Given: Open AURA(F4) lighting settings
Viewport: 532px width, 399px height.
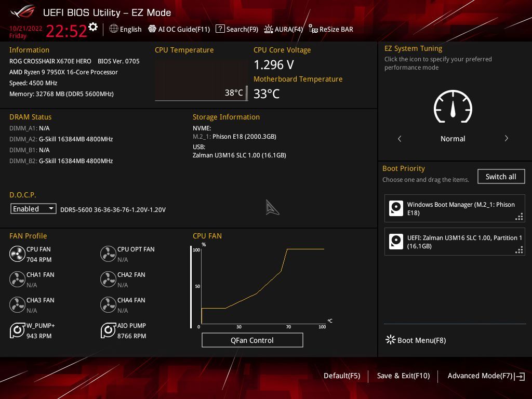Looking at the screenshot, I should [x=283, y=29].
